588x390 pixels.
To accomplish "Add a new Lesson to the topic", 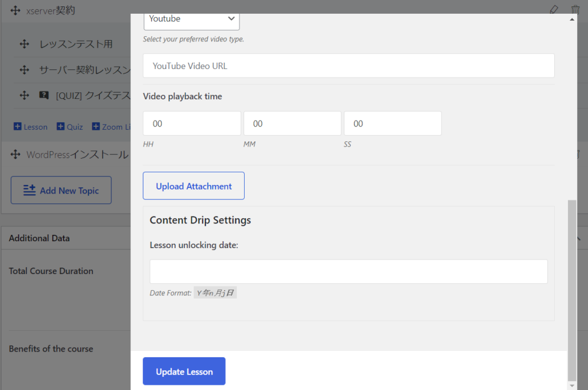I will [x=30, y=127].
